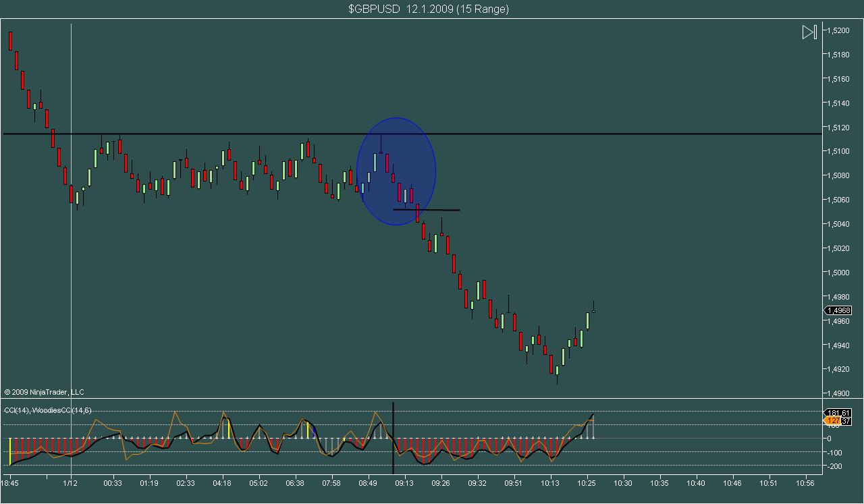
Task: Click the 09:51 time axis label
Action: pos(514,483)
